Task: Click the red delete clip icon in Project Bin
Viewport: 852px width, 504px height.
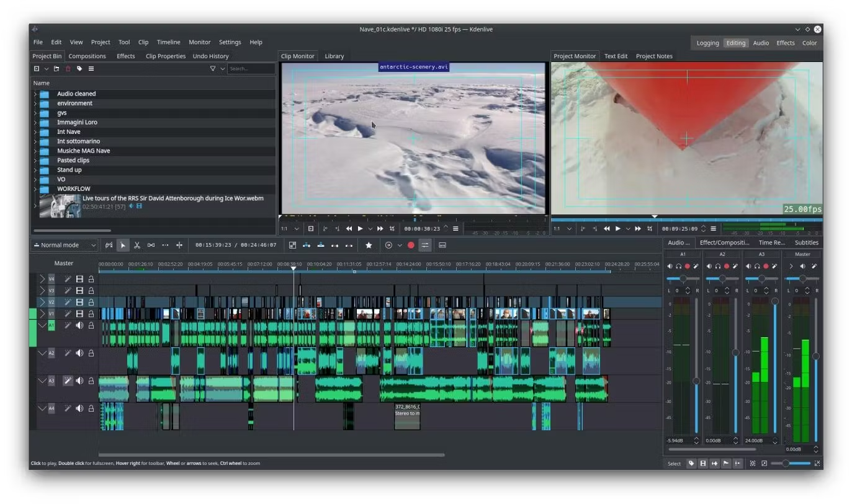Action: (68, 69)
